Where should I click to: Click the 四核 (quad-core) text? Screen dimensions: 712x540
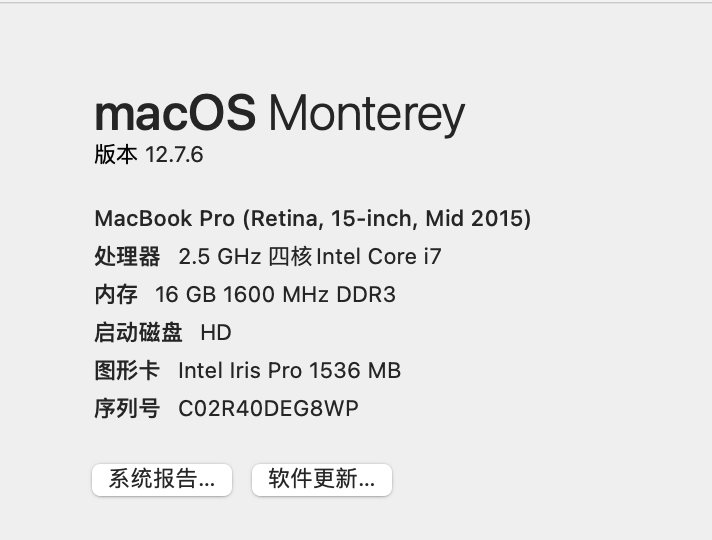290,257
